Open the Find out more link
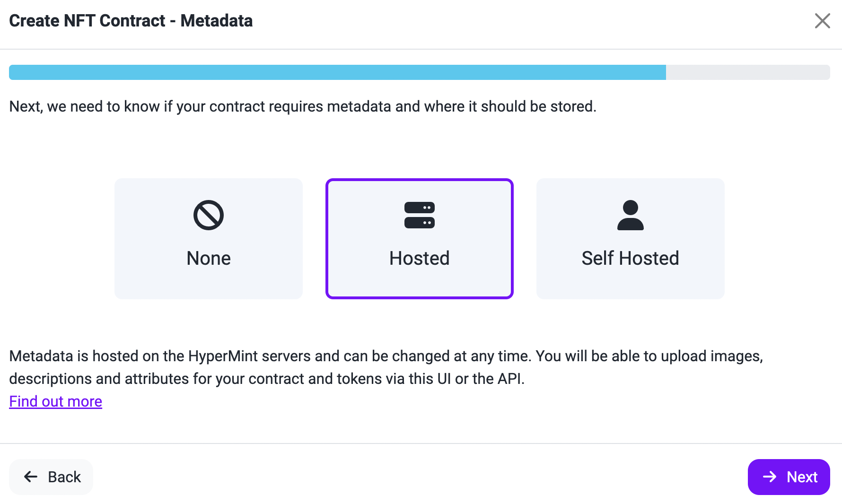This screenshot has height=504, width=842. tap(56, 401)
